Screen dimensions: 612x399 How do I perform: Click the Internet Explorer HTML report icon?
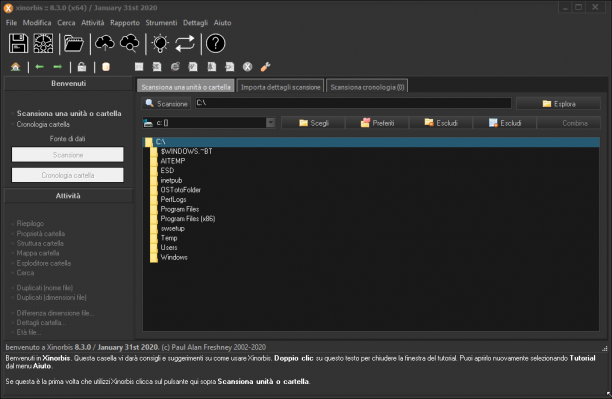click(x=175, y=67)
